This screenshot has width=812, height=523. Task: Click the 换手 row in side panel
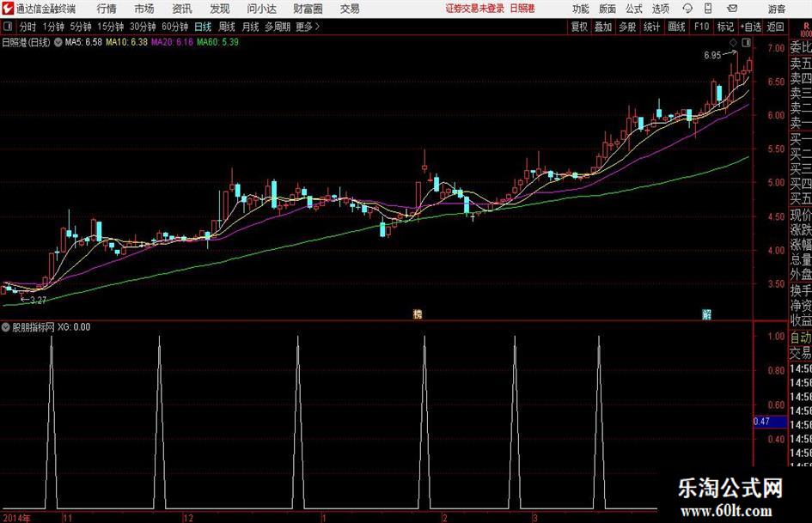(x=800, y=290)
